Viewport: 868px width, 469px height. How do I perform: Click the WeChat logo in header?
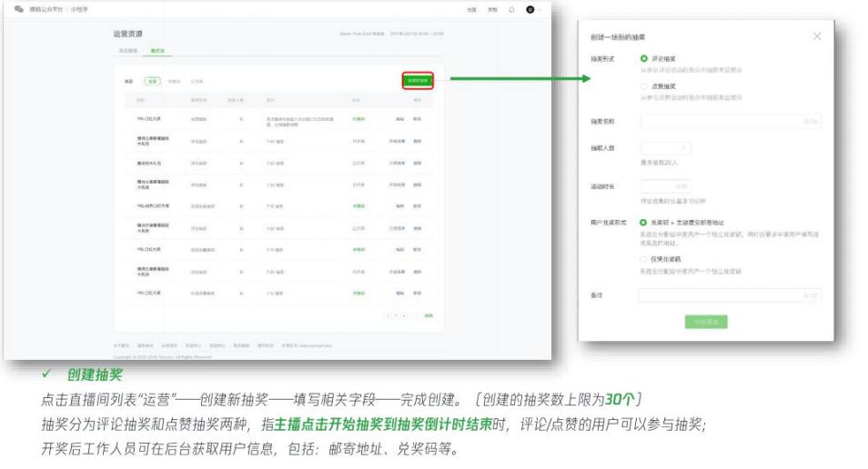pos(19,9)
